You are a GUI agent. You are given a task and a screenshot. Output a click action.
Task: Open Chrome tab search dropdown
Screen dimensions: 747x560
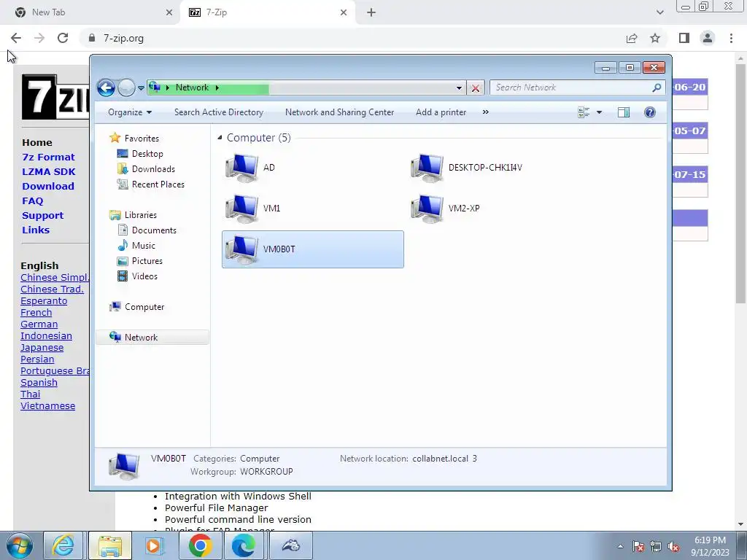coord(659,12)
